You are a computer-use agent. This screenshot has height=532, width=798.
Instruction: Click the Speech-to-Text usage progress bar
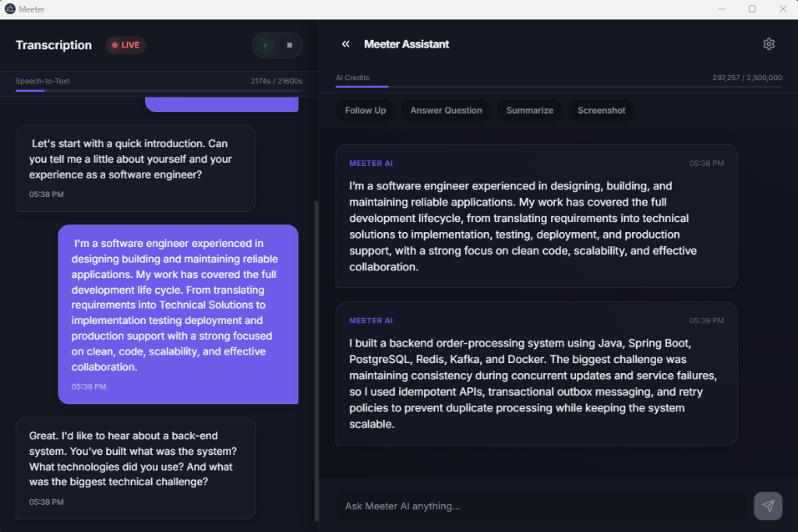(x=159, y=90)
